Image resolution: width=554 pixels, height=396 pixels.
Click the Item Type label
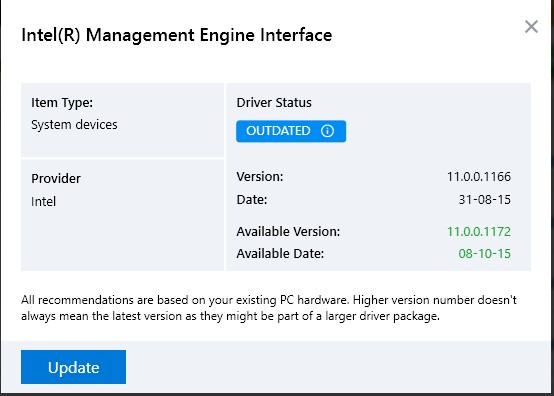click(x=62, y=103)
